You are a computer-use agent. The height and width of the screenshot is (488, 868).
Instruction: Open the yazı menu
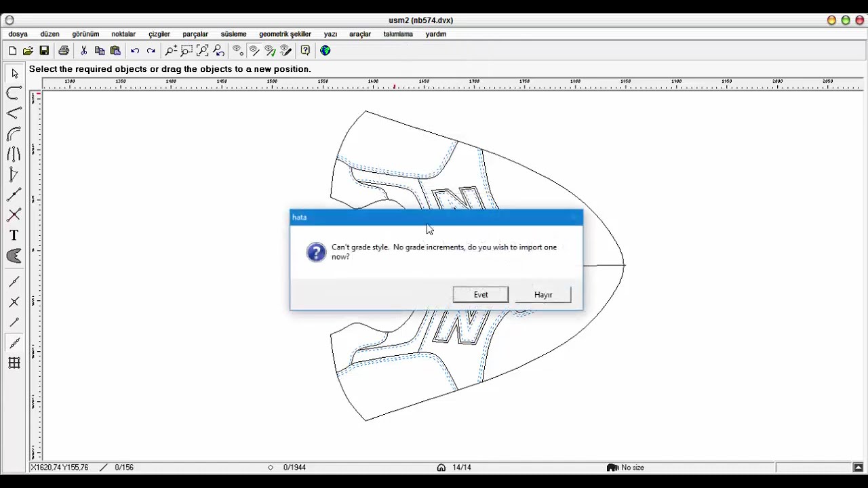[x=330, y=34]
